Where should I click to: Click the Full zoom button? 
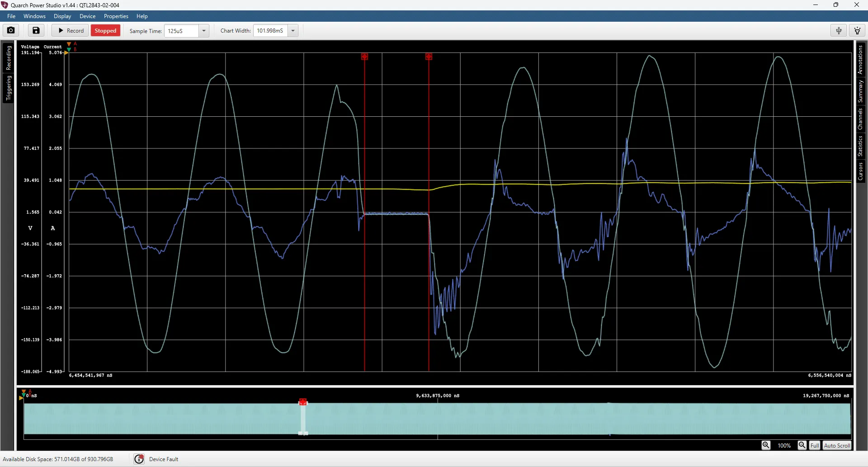point(815,445)
